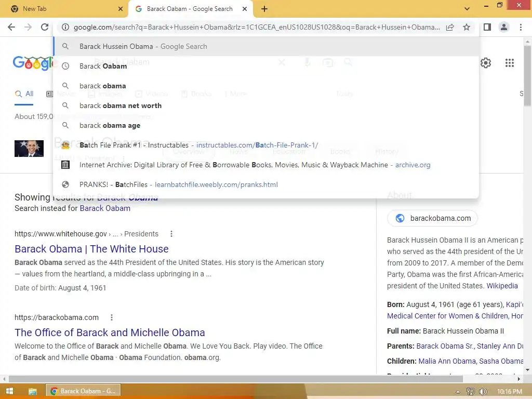Image resolution: width=532 pixels, height=399 pixels.
Task: Click the 10:16 PM taskbar clock
Action: (x=510, y=392)
